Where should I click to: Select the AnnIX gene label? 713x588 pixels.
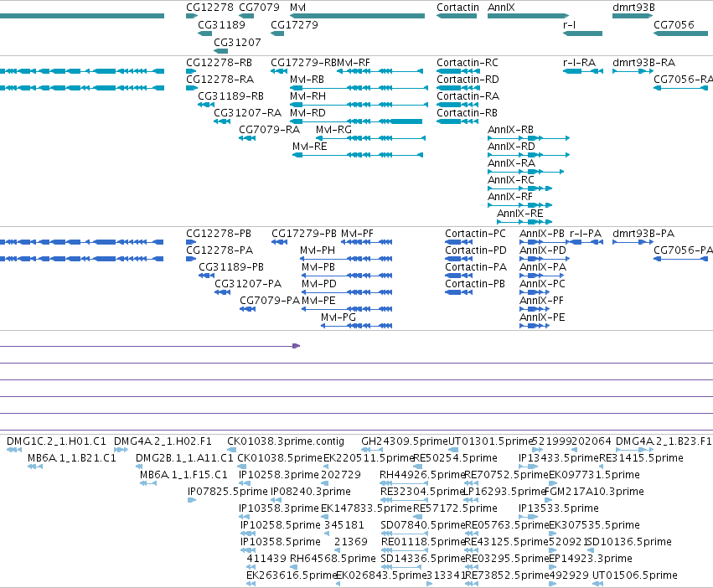[x=501, y=8]
